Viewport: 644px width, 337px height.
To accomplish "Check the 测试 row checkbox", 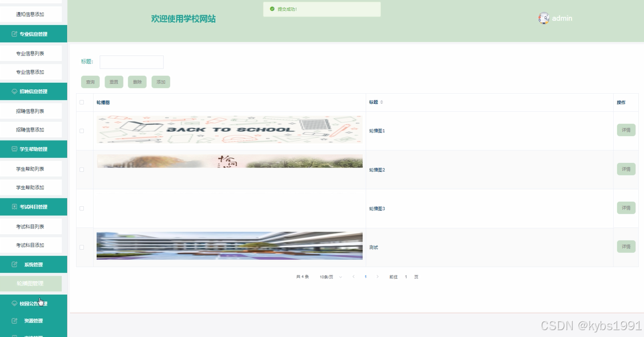I will click(82, 247).
